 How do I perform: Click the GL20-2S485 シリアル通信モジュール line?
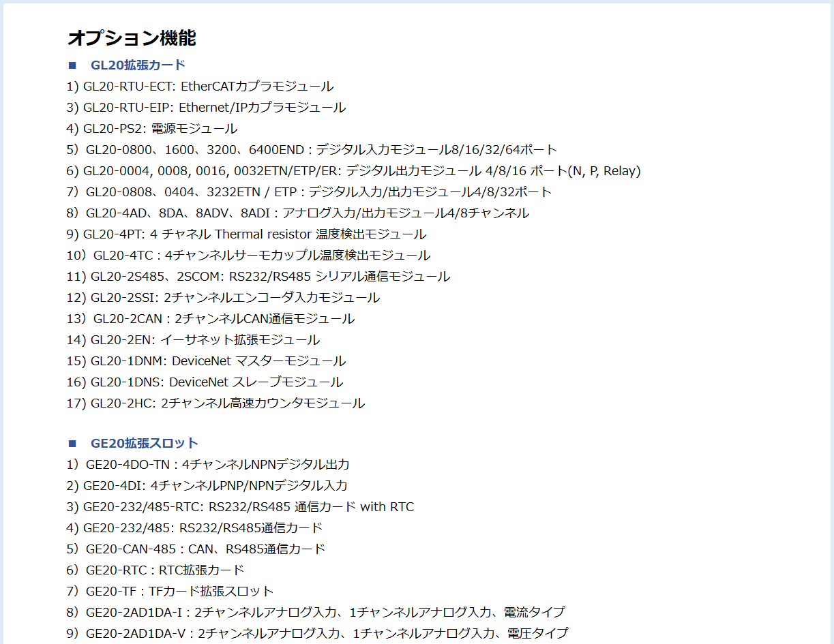pyautogui.click(x=258, y=277)
